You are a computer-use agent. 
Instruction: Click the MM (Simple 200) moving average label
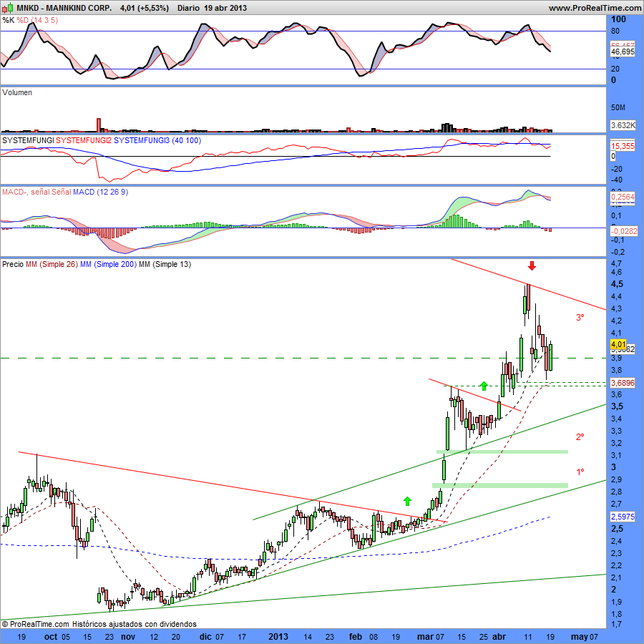coord(108,264)
